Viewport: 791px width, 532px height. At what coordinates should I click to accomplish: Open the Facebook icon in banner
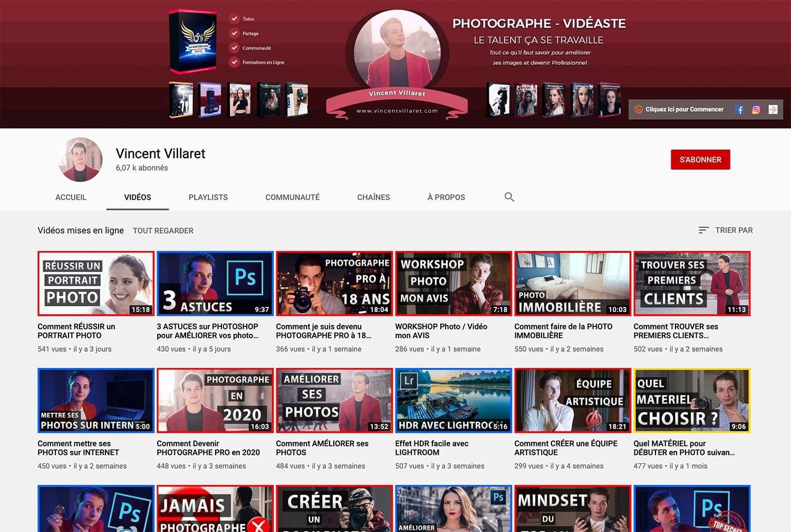coord(739,110)
